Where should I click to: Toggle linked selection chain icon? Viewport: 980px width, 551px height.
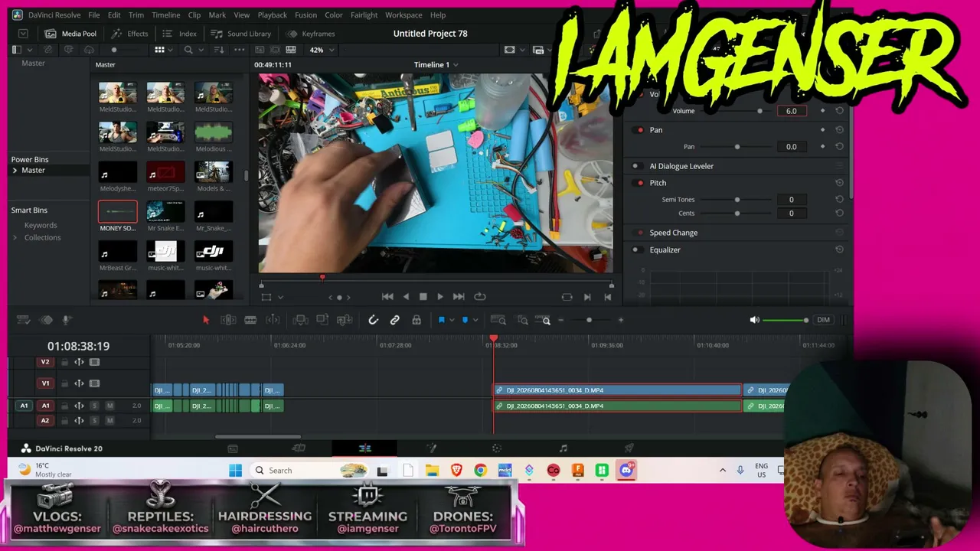click(x=395, y=320)
